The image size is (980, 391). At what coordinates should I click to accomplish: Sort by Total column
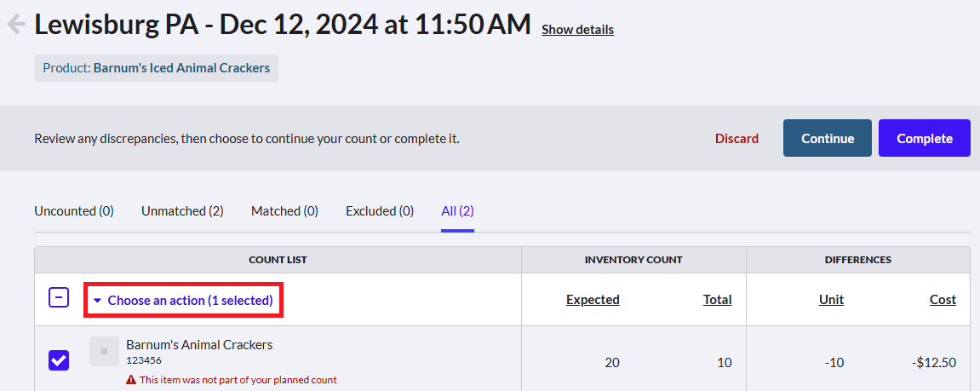click(718, 300)
